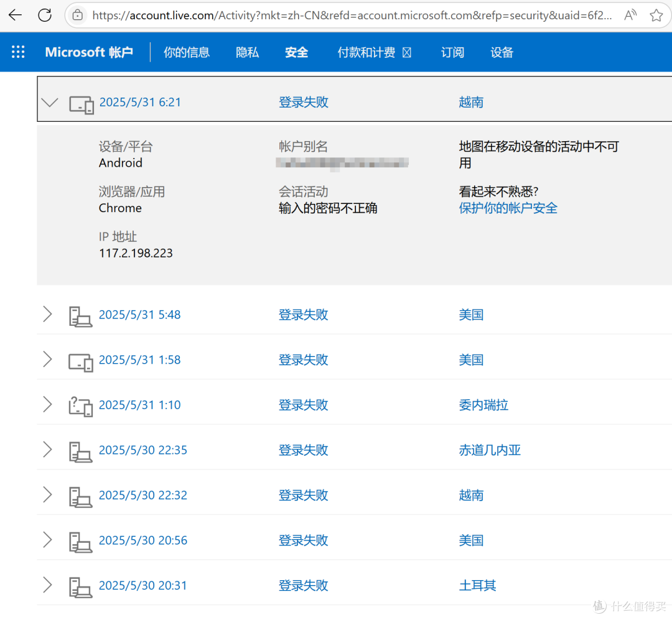Viewport: 672px width, 620px height.
Task: Select the 2025/5/30 20:31 date link
Action: point(143,585)
